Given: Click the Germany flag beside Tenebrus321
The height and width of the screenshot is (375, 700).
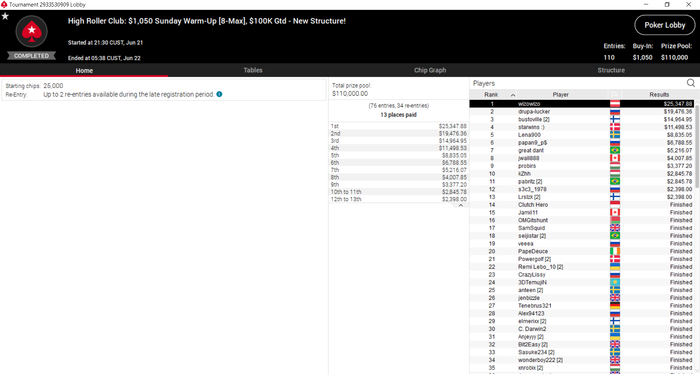Looking at the screenshot, I should 615,305.
